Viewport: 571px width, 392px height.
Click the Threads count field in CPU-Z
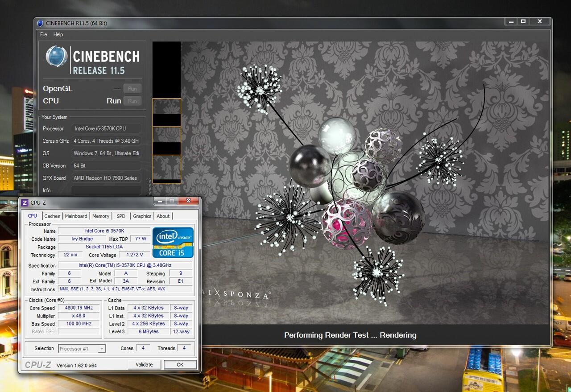click(184, 348)
